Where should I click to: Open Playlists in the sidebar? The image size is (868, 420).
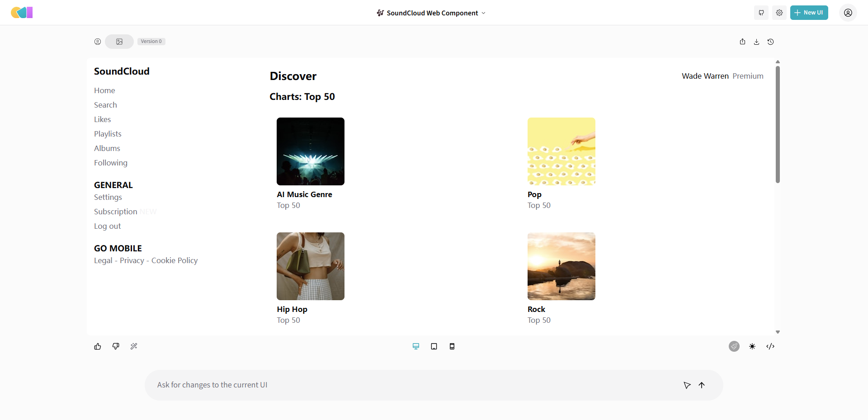108,134
